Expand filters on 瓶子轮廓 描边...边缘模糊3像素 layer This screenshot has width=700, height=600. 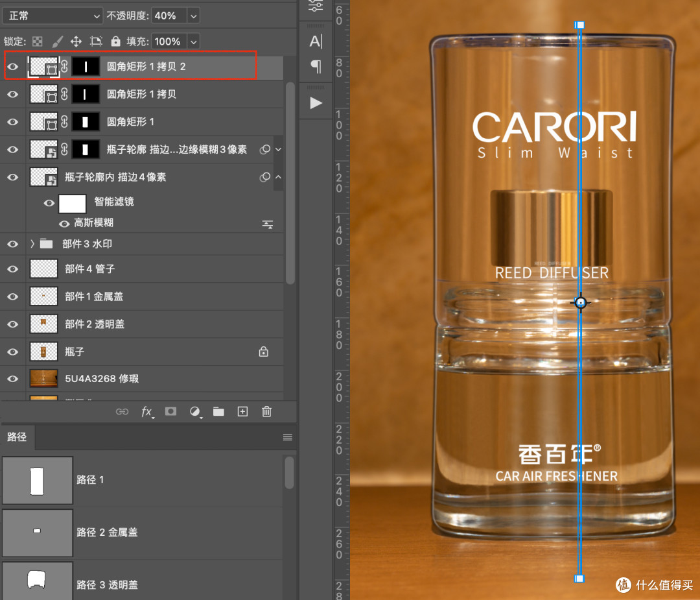279,149
